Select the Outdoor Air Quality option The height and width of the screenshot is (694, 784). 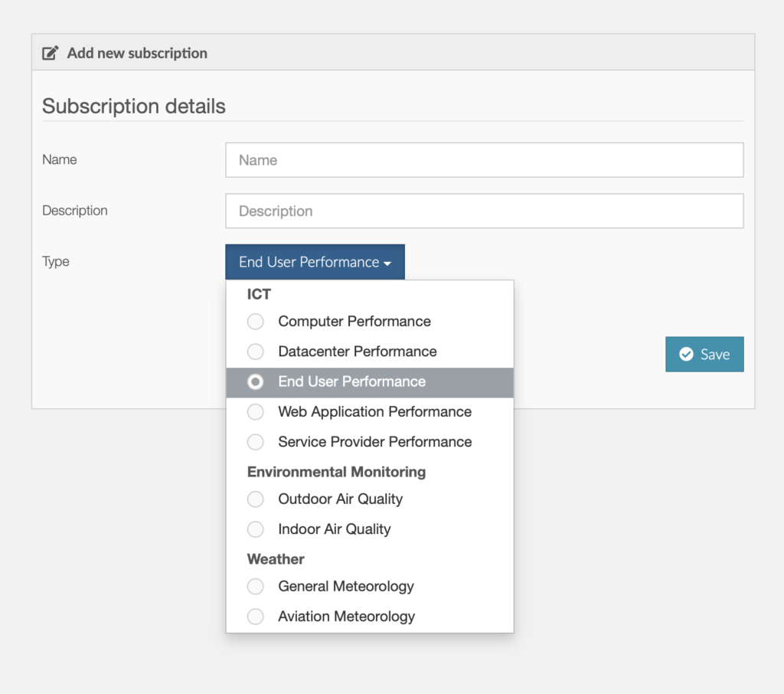tap(370, 499)
